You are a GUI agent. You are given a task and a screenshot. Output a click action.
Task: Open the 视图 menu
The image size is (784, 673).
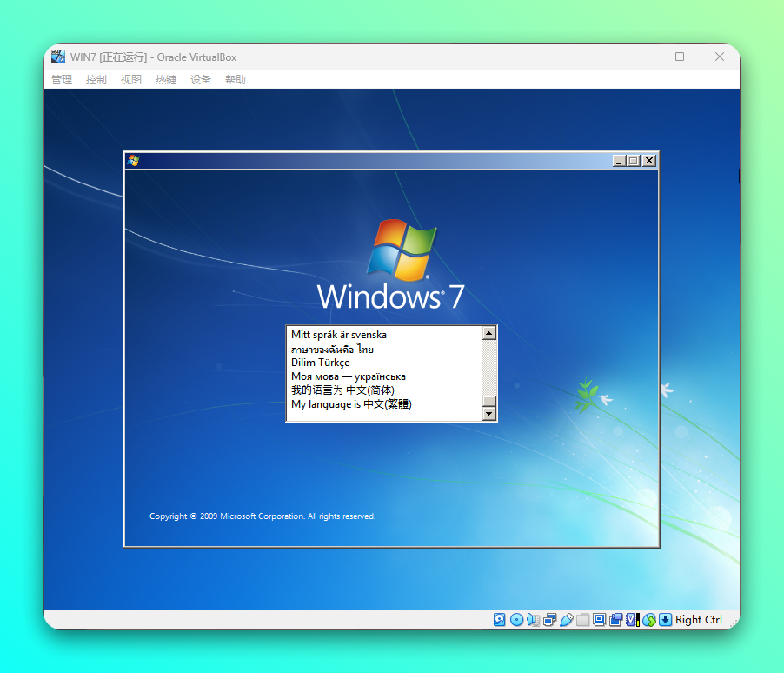130,79
